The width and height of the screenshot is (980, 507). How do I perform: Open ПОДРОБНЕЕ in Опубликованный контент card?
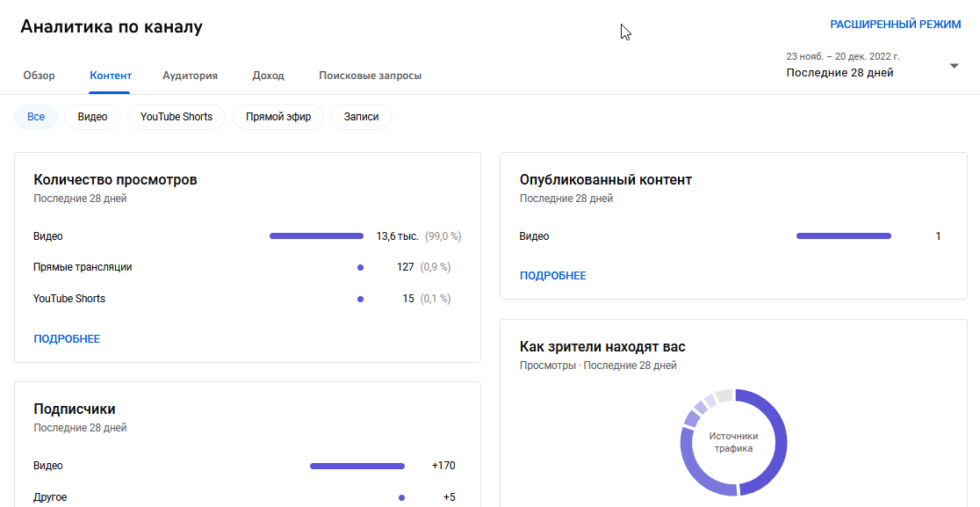click(553, 275)
